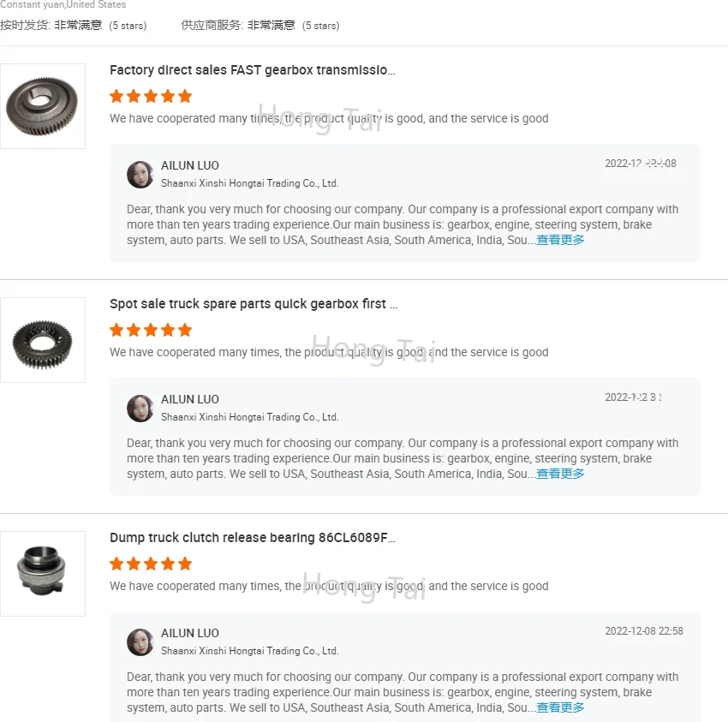Image resolution: width=728 pixels, height=722 pixels.
Task: Open 'Factory direct sales FAST gearbox' product title
Action: 253,70
